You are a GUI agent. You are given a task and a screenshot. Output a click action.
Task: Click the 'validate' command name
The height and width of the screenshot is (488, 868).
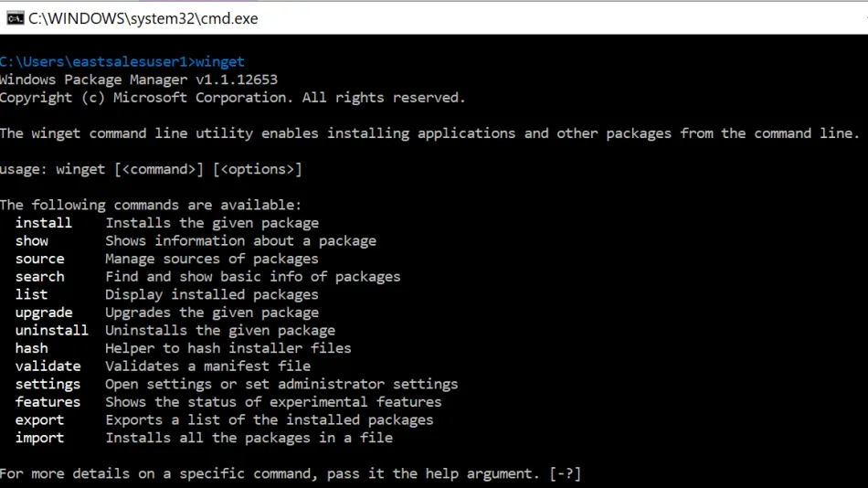tap(48, 366)
